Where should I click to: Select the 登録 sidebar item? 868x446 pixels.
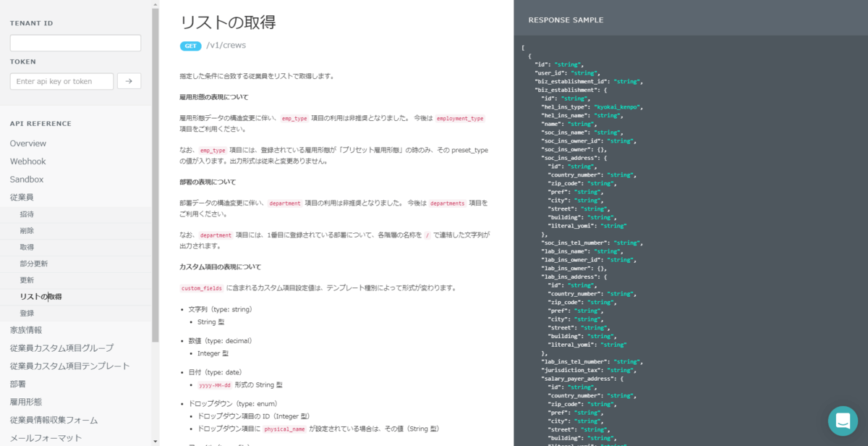pos(27,314)
